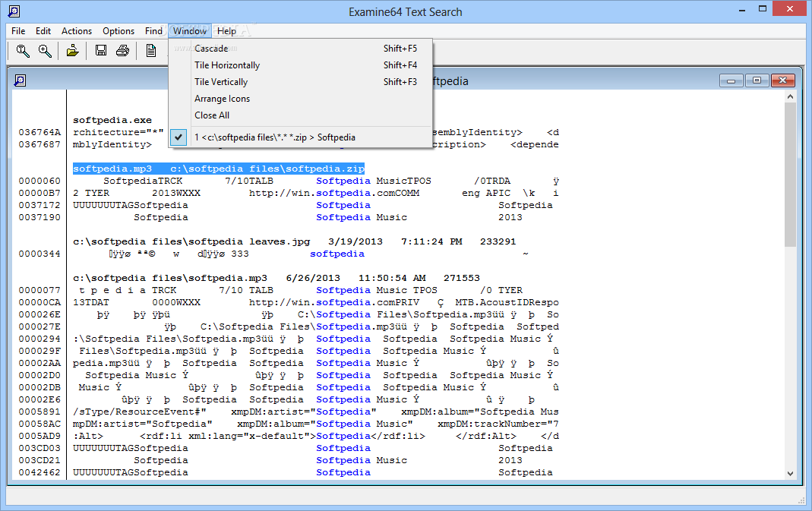
Task: Activate checked window 1 Softpedia entry
Action: click(300, 137)
